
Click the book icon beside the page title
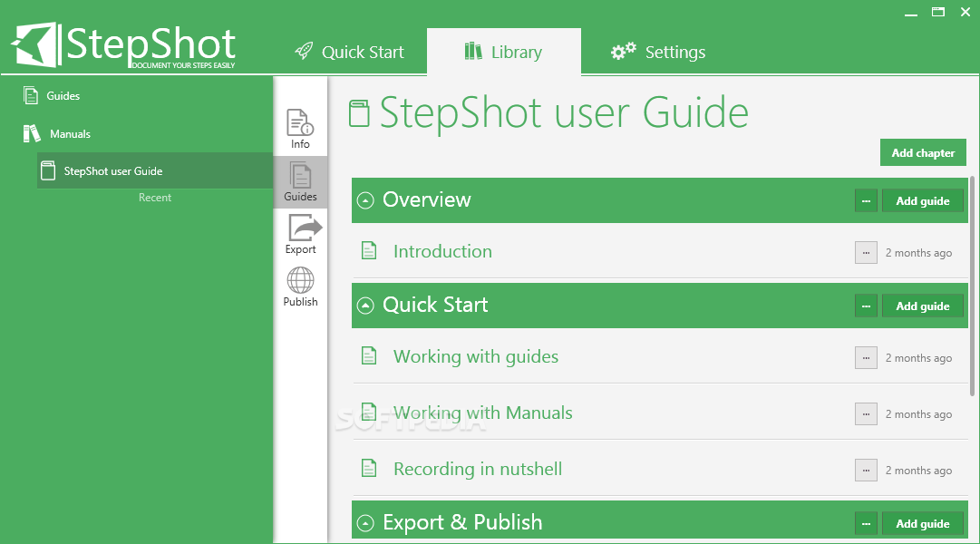pyautogui.click(x=359, y=114)
